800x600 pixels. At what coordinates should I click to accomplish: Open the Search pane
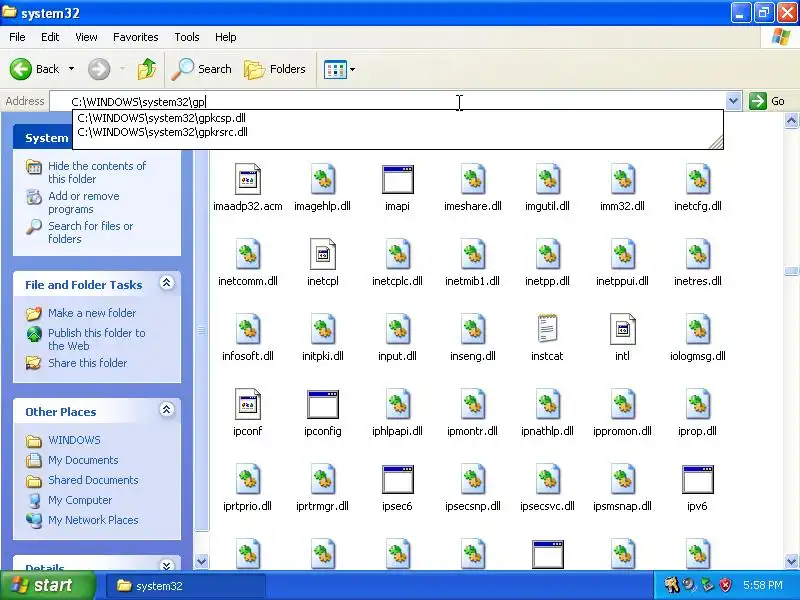pyautogui.click(x=201, y=69)
